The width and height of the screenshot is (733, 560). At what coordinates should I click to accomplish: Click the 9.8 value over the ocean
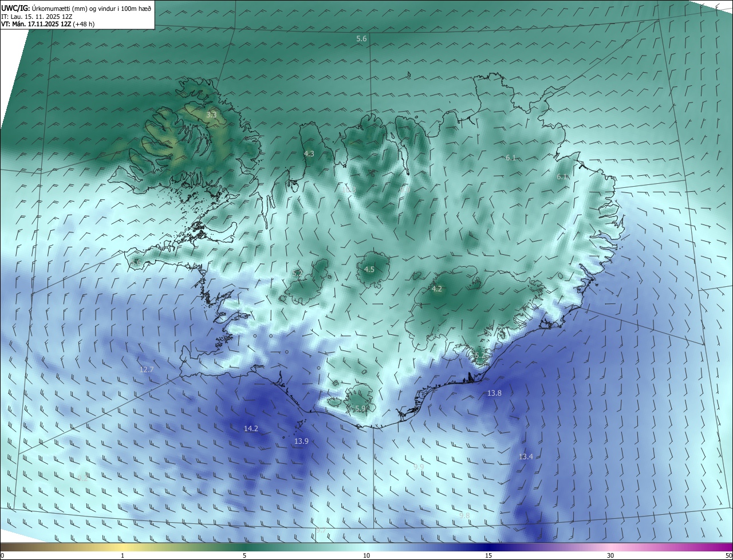(x=464, y=515)
